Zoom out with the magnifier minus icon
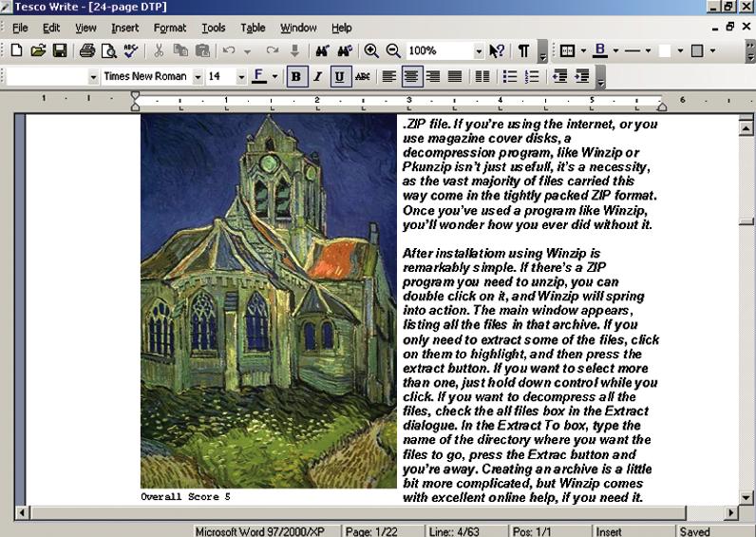 (393, 50)
